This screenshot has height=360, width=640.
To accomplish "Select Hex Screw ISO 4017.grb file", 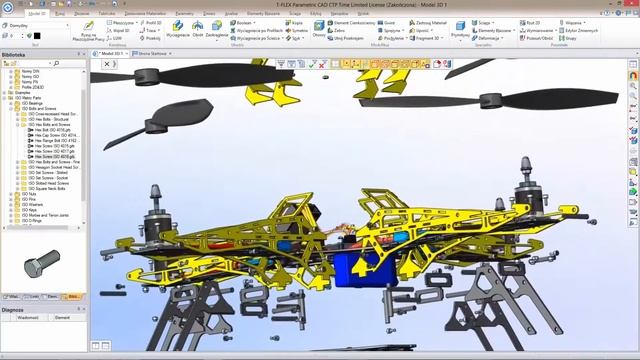I will [51, 151].
